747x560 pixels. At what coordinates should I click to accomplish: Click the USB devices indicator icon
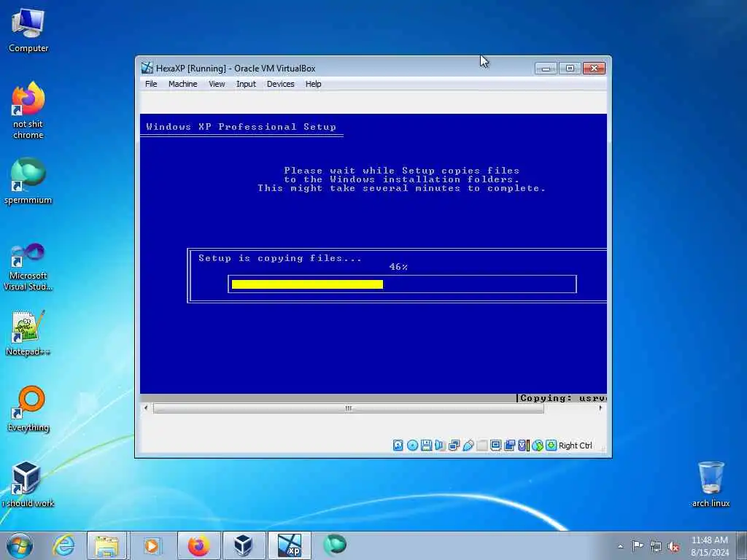pos(468,446)
